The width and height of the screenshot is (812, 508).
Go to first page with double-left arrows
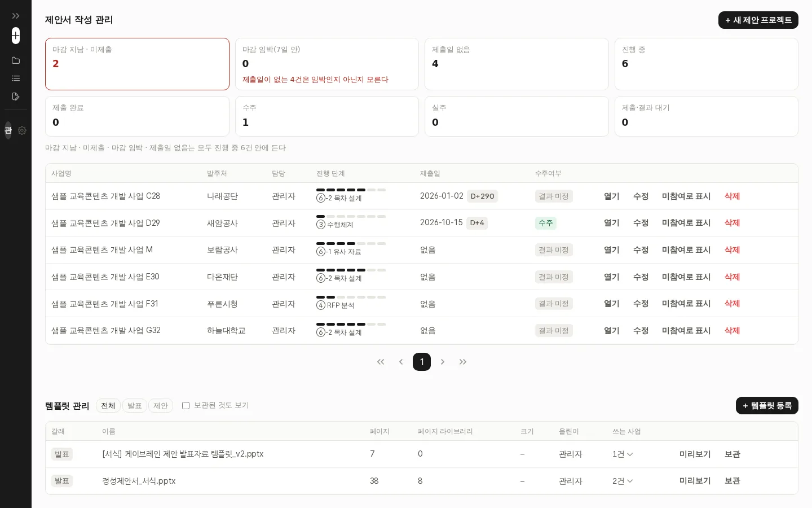pyautogui.click(x=381, y=362)
